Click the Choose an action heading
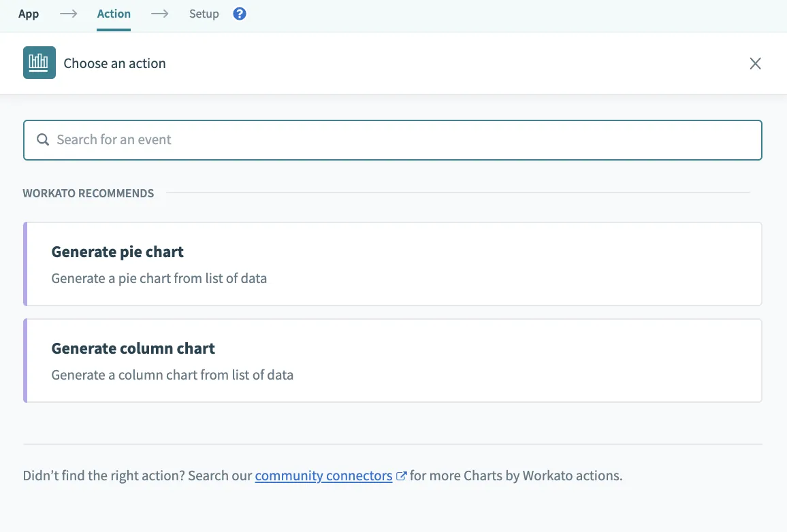This screenshot has height=532, width=787. tap(114, 63)
